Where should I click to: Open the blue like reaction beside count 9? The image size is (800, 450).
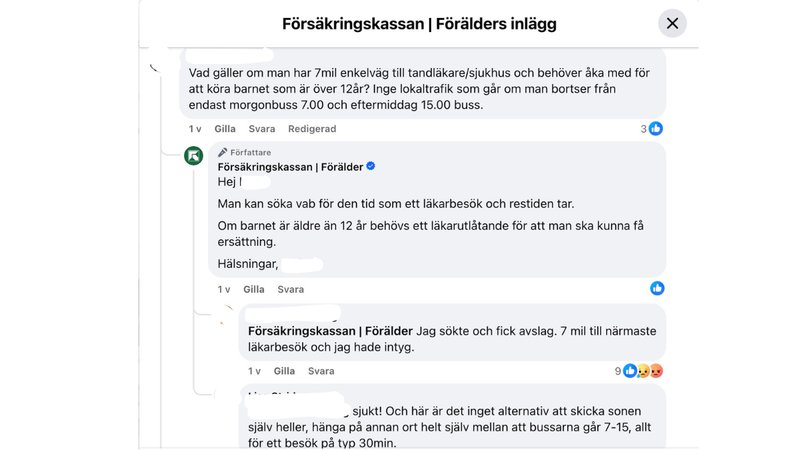click(x=630, y=371)
